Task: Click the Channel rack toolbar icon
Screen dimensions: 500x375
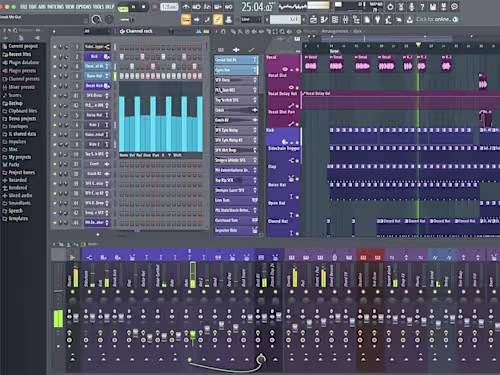Action: 335,20
